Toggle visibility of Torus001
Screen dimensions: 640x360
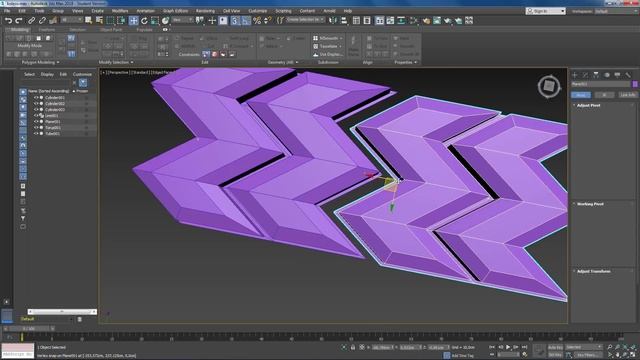tap(36, 128)
